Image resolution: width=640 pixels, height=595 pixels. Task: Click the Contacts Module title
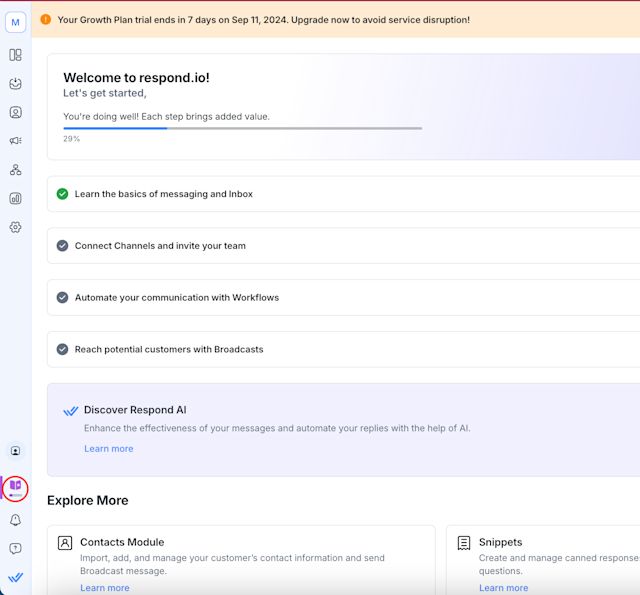tap(122, 542)
